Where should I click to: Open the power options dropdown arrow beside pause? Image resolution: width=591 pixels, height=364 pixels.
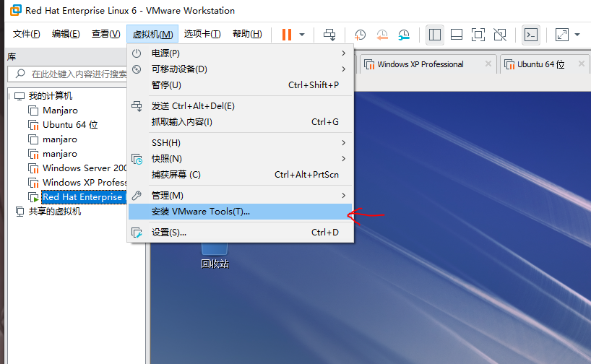click(x=302, y=35)
